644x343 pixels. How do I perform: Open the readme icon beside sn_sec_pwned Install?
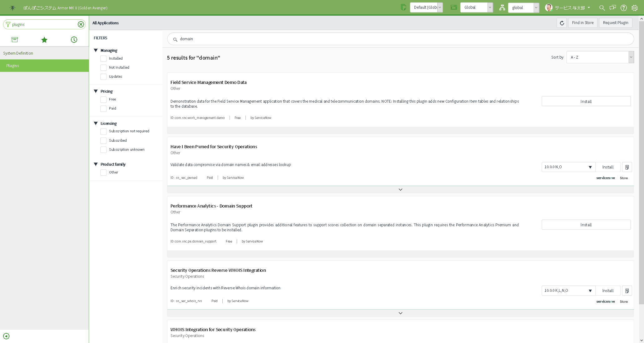[627, 167]
